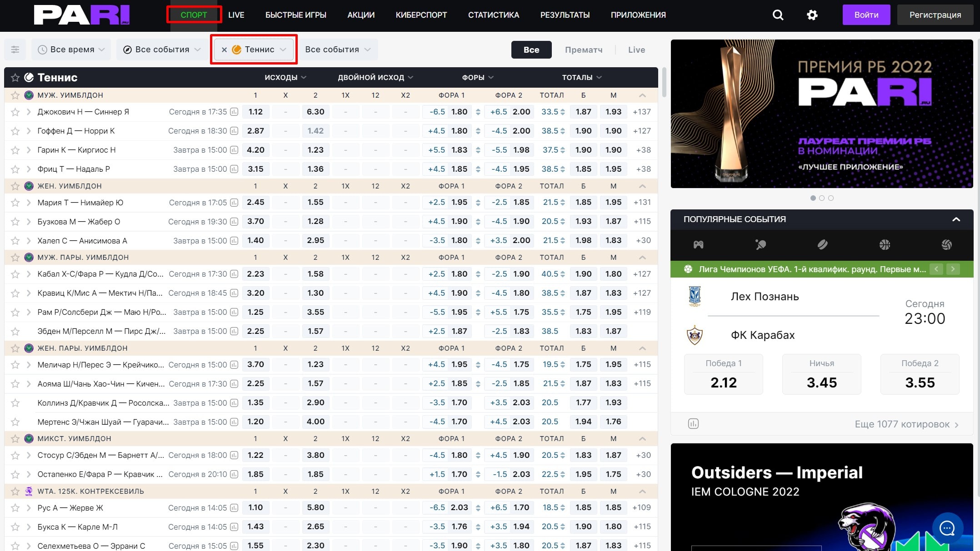Collapse the Популярные события panel
This screenshot has height=551, width=980.
956,219
